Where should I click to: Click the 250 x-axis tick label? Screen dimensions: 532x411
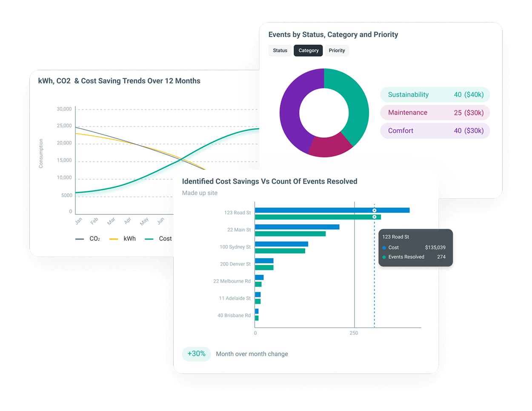click(x=354, y=333)
